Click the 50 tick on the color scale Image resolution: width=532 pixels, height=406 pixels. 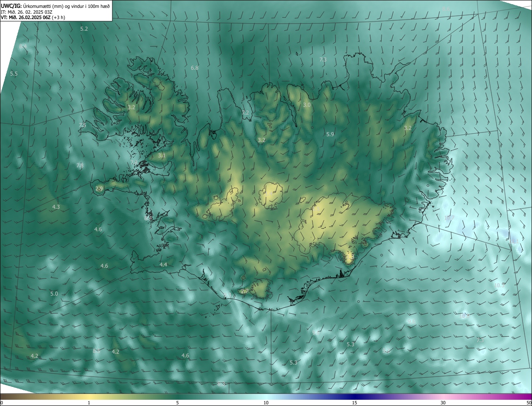click(529, 403)
